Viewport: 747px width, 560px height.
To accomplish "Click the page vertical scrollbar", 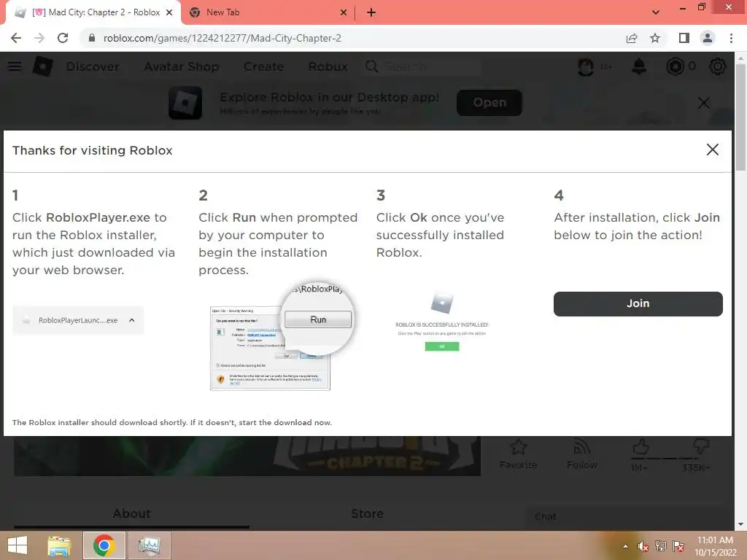I will pyautogui.click(x=741, y=117).
